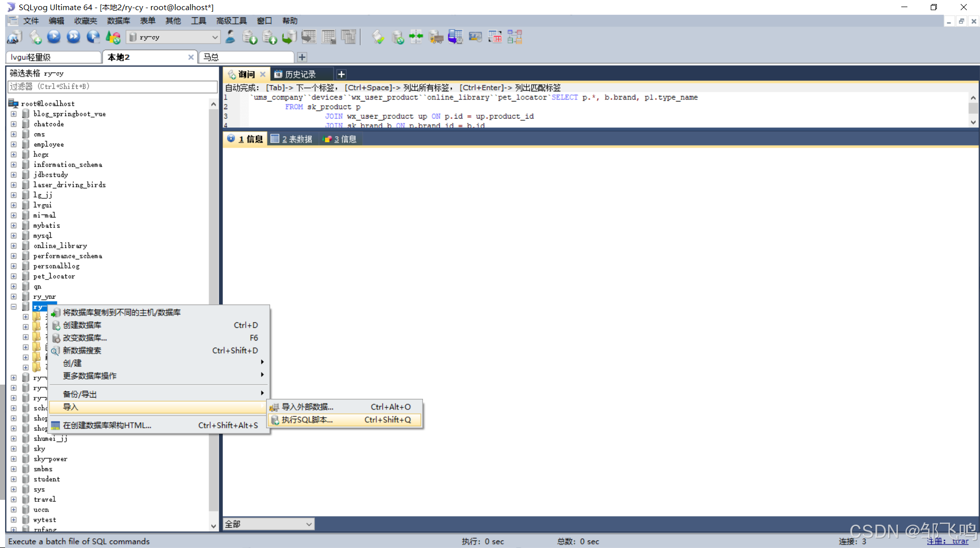Choose 创建数据库 from context menu
The width and height of the screenshot is (980, 548).
click(x=158, y=325)
